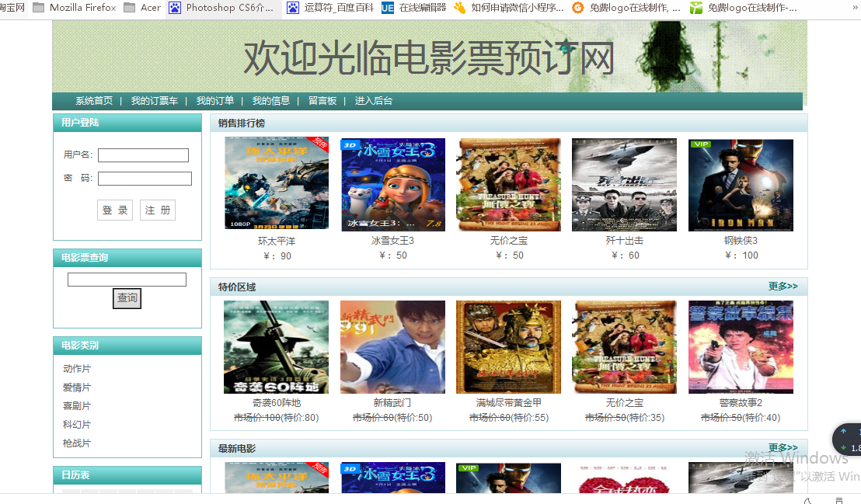Screen dimensions: 861x504
Task: Click the 满城尽带黄金甲 title link
Action: [509, 403]
